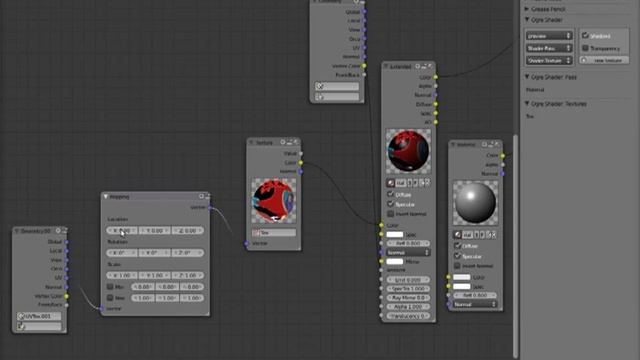640x360 pixels.
Task: Click Vector output socket of Mapping node
Action: point(211,208)
